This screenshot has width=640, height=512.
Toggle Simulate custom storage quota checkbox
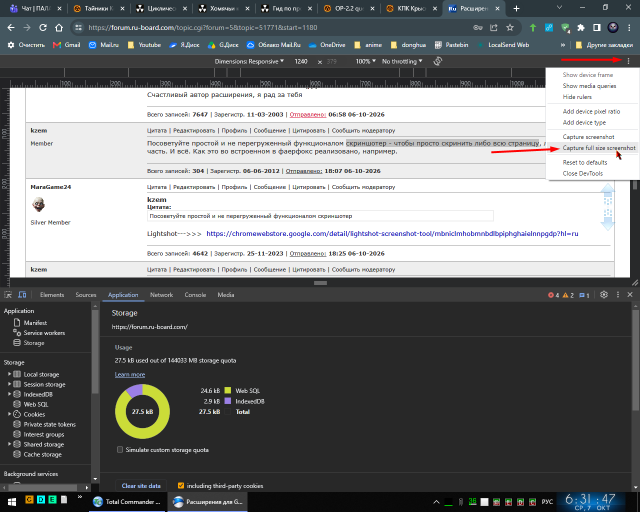120,450
